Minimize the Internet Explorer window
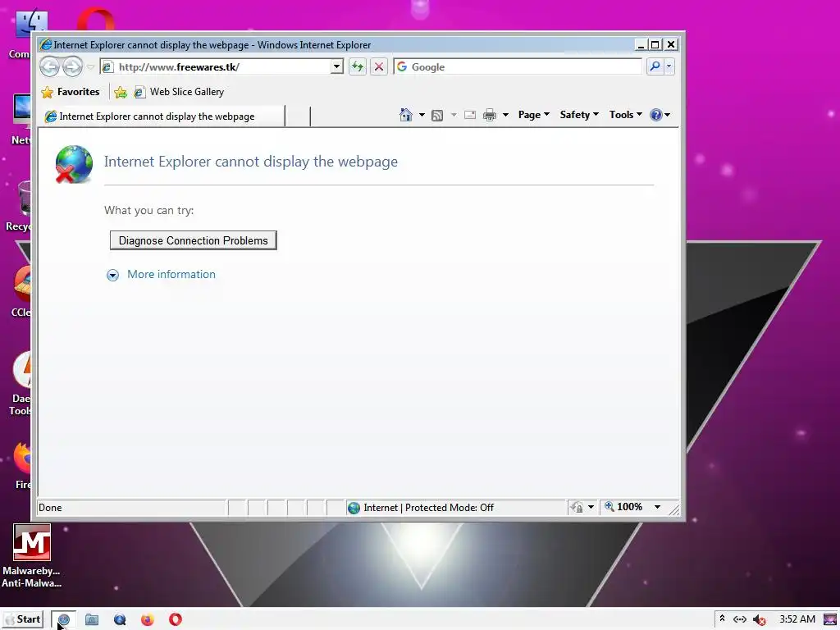This screenshot has height=630, width=840. click(x=640, y=45)
